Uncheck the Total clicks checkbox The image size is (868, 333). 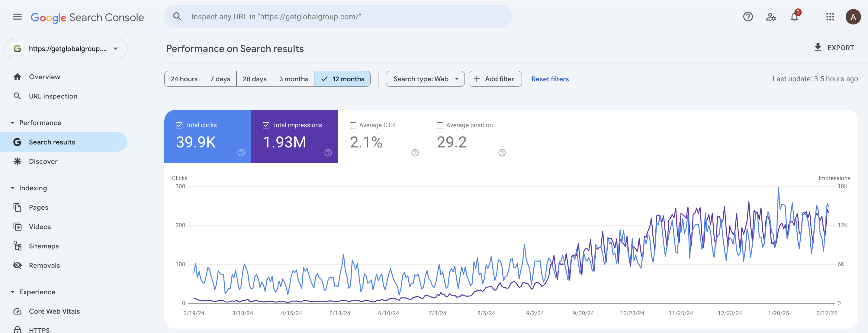click(x=179, y=125)
